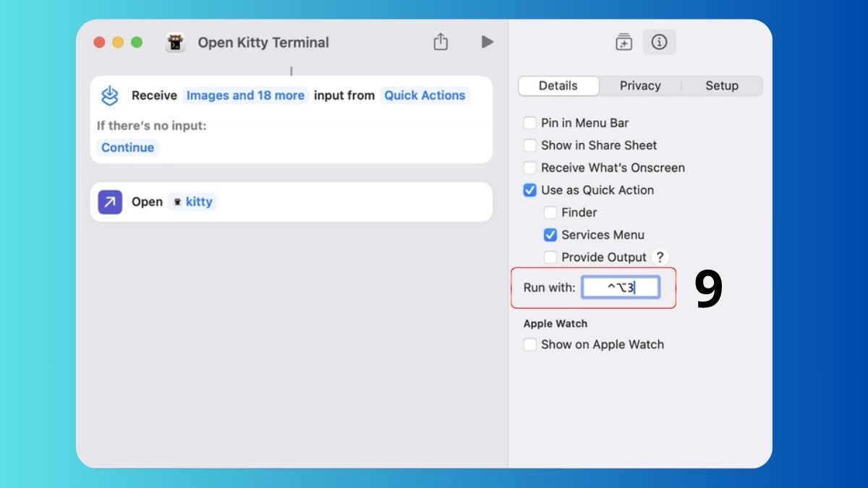Click the Open App action arrow icon
The height and width of the screenshot is (488, 868).
pos(110,202)
